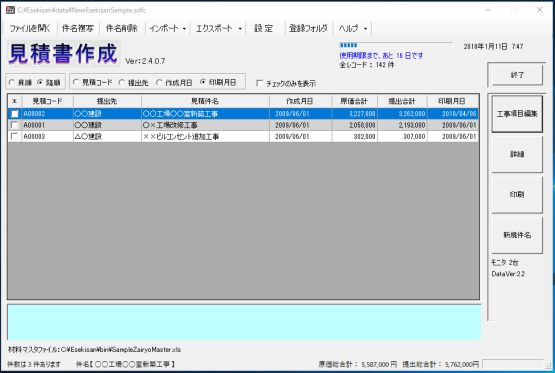The image size is (555, 373).
Task: Click the 提出総合計 5,762,000円 status entry
Action: tap(441, 364)
